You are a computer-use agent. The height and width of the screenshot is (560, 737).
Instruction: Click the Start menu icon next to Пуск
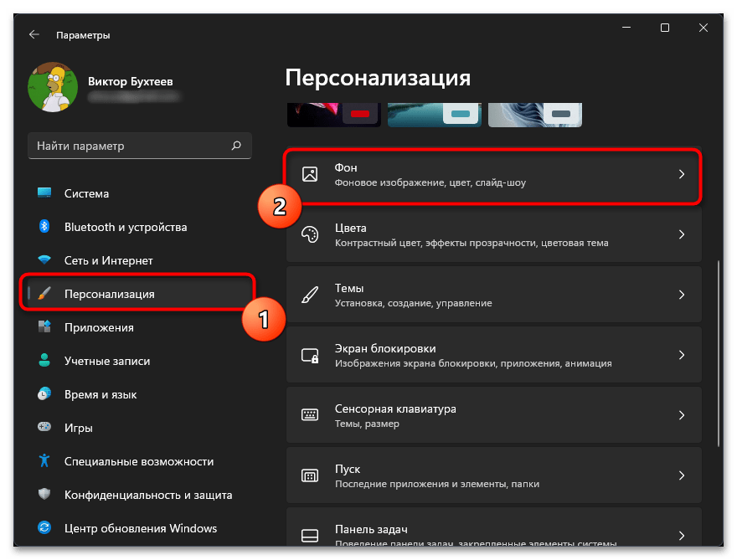pos(310,475)
